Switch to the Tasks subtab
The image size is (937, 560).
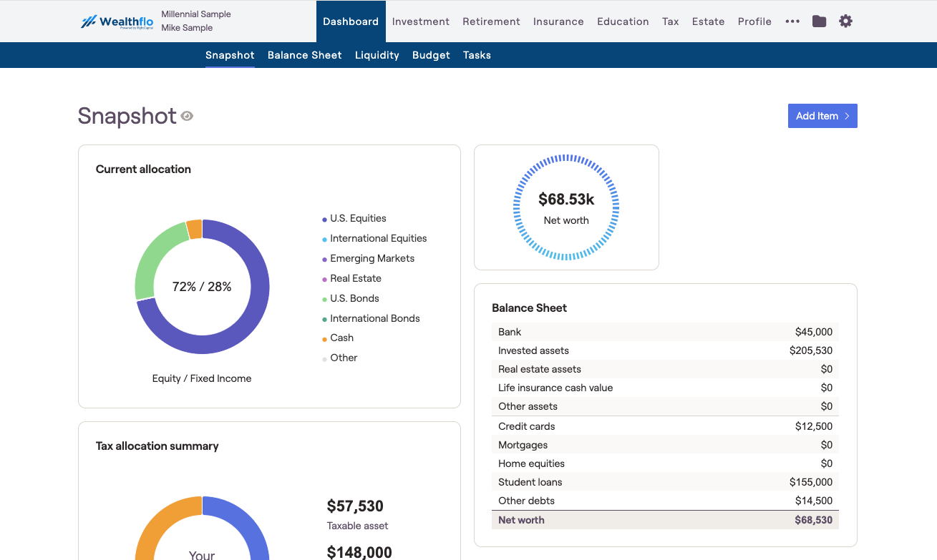click(x=477, y=55)
